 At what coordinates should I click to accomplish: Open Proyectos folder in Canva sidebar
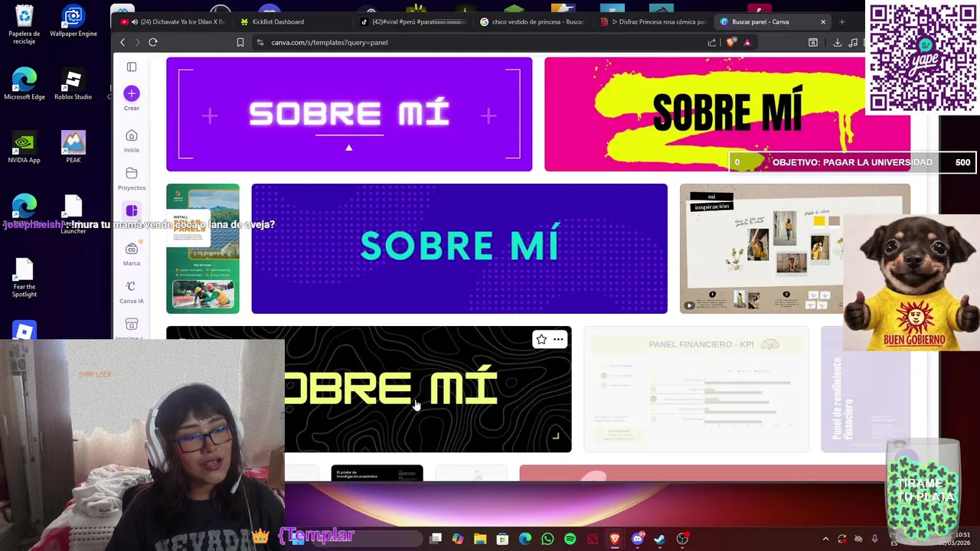click(x=132, y=179)
